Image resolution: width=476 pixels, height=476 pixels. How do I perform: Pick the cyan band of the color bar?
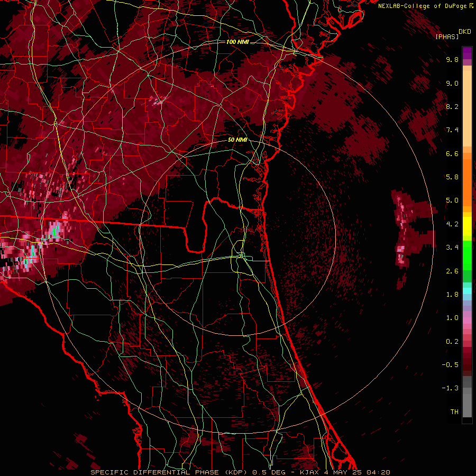[x=467, y=291]
